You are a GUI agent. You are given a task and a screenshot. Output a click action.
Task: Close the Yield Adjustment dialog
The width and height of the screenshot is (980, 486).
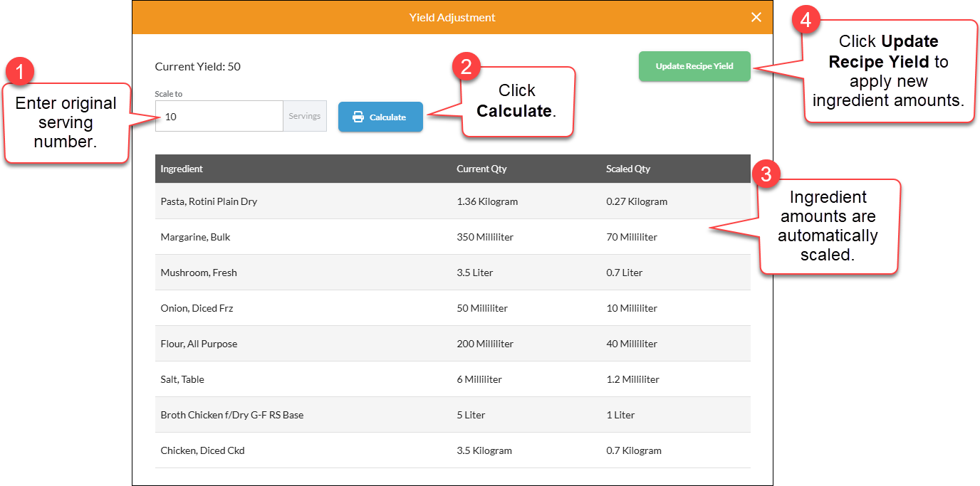pyautogui.click(x=756, y=17)
